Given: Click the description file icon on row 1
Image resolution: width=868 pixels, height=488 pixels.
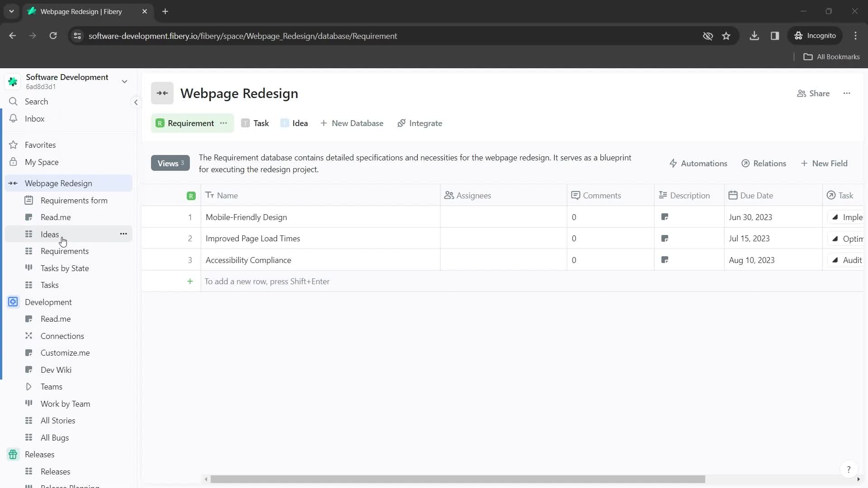Looking at the screenshot, I should 666,216.
